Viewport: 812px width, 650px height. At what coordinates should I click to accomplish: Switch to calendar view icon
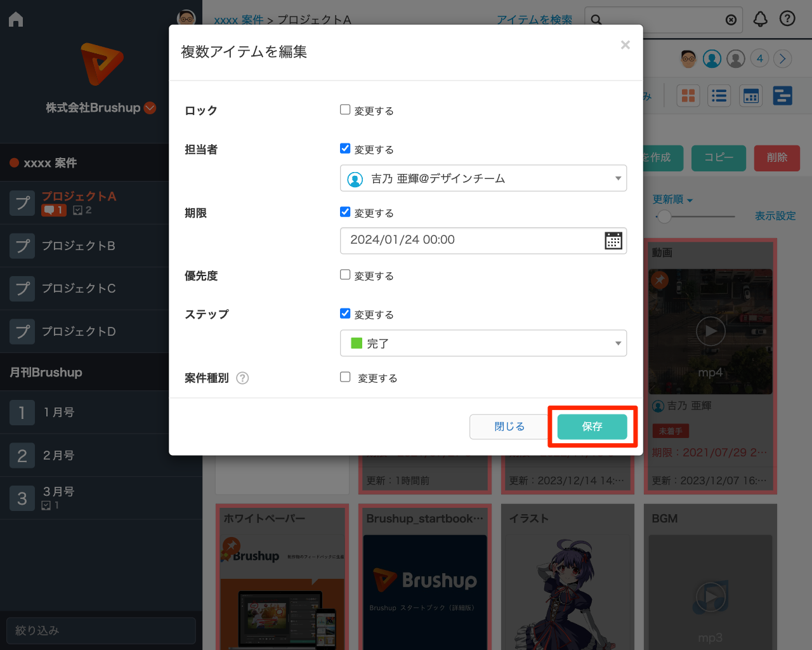(x=751, y=96)
